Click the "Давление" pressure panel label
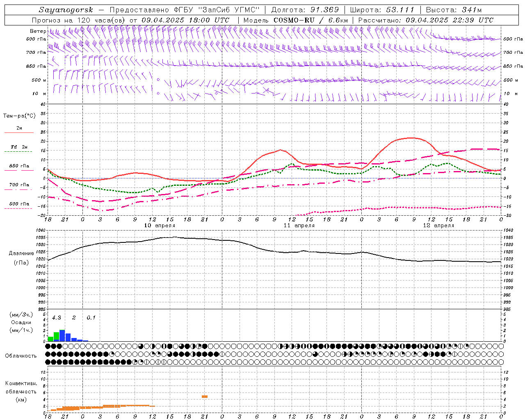Screen dimensions: 525x420 coord(21,253)
